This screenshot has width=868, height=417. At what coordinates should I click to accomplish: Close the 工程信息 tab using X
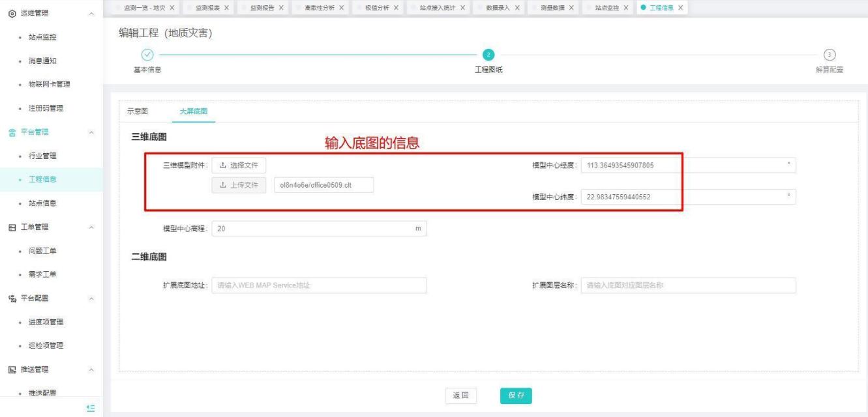click(681, 7)
